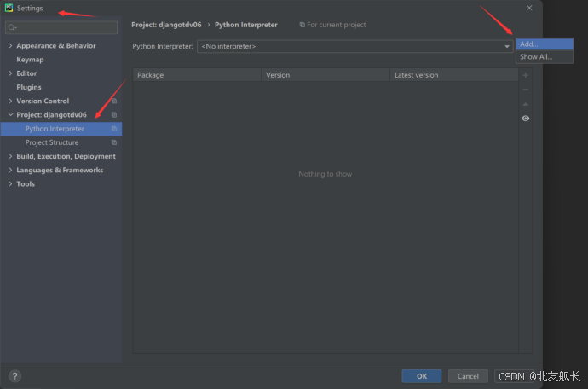Click the project-level icon beside Project: djangotdv06
This screenshot has height=389, width=588.
(114, 115)
